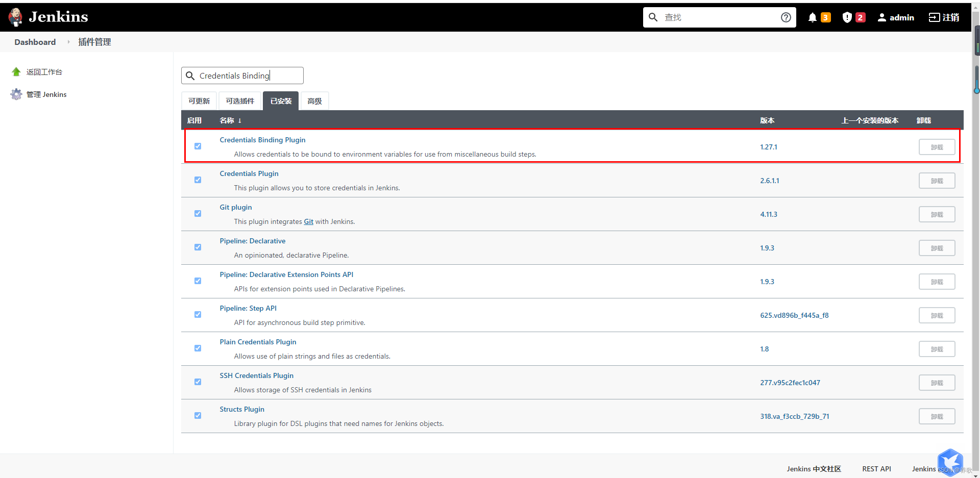Open the REST API footer link
The image size is (980, 478).
[x=876, y=469]
